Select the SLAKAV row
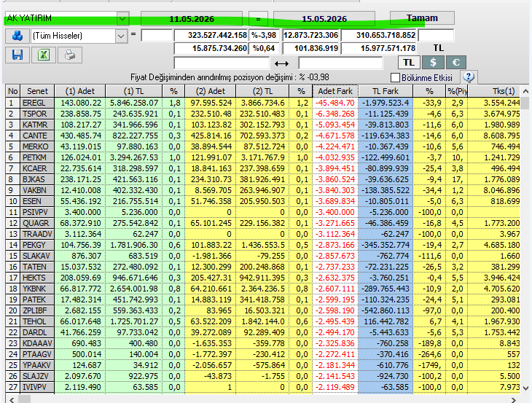Image resolution: width=532 pixels, height=403 pixels. click(x=262, y=256)
